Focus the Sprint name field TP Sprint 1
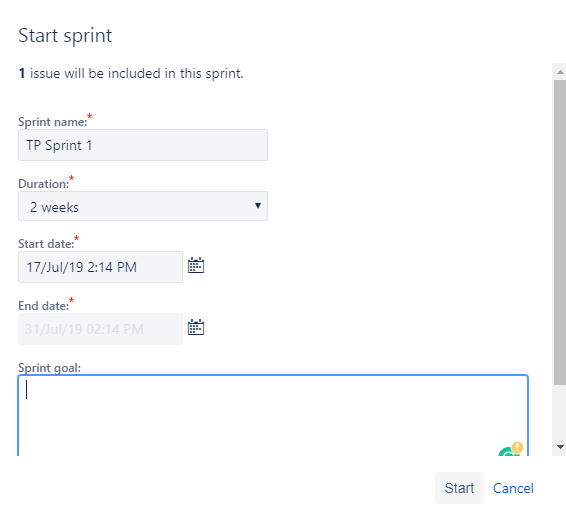This screenshot has height=523, width=566. click(x=143, y=145)
